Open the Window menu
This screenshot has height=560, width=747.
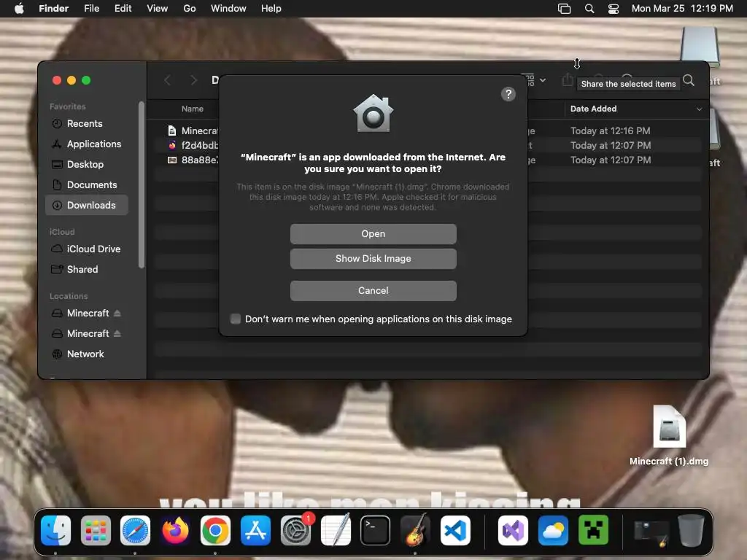(228, 9)
